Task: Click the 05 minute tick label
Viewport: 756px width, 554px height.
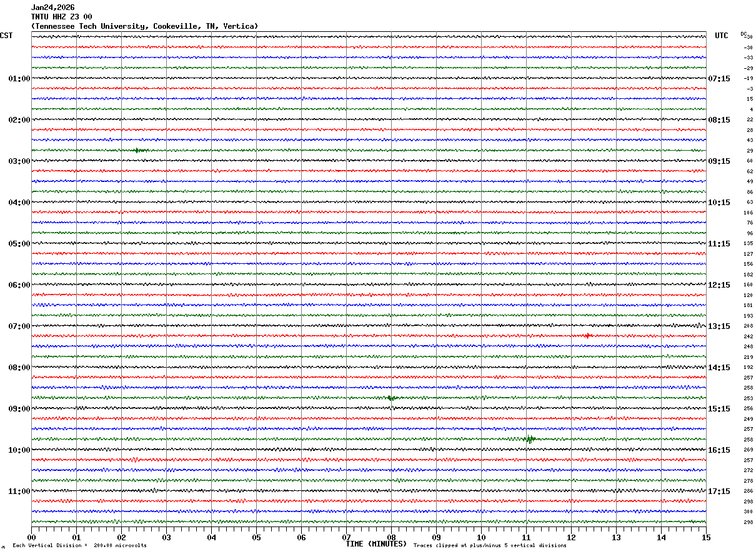Action: click(256, 537)
